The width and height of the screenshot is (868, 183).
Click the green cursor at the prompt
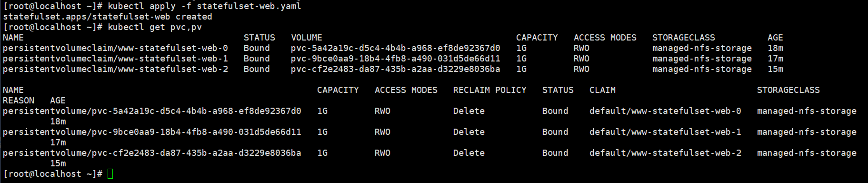(110, 174)
